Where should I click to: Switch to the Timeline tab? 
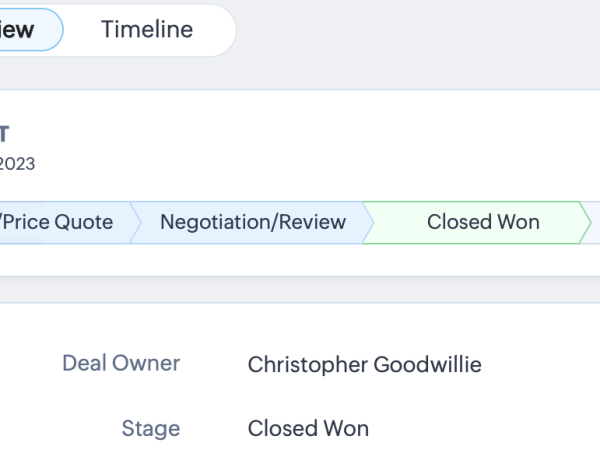click(x=146, y=30)
